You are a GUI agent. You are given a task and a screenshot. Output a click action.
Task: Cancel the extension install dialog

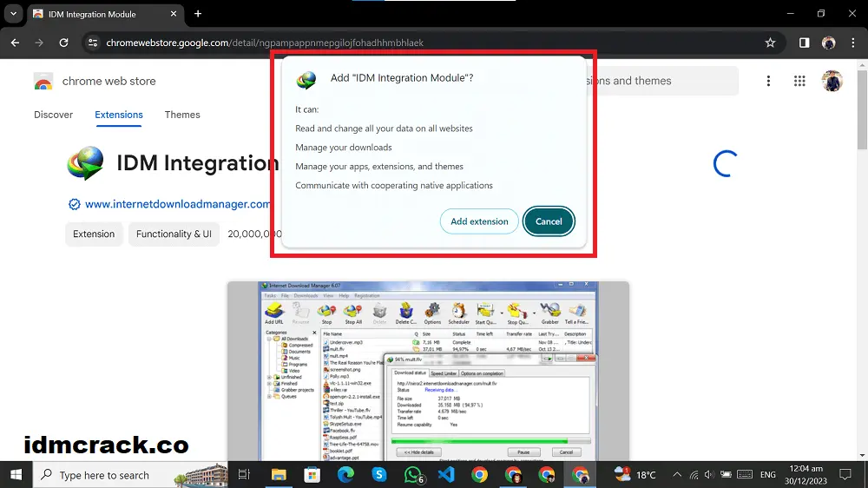point(549,221)
